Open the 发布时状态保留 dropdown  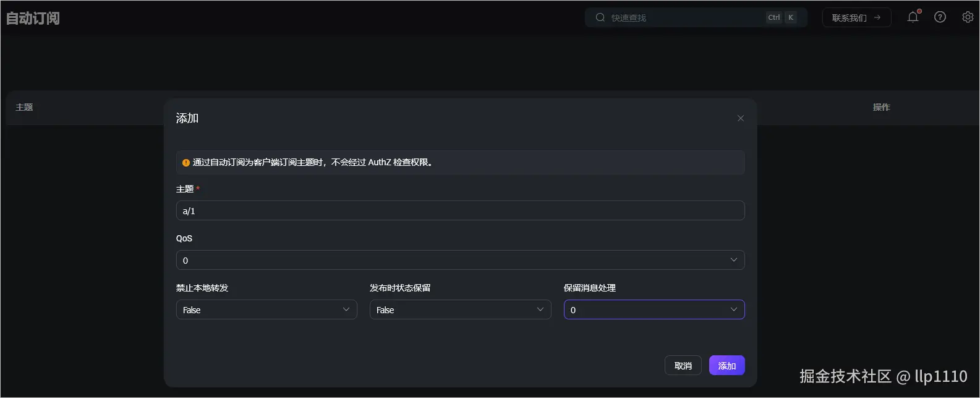(x=460, y=309)
